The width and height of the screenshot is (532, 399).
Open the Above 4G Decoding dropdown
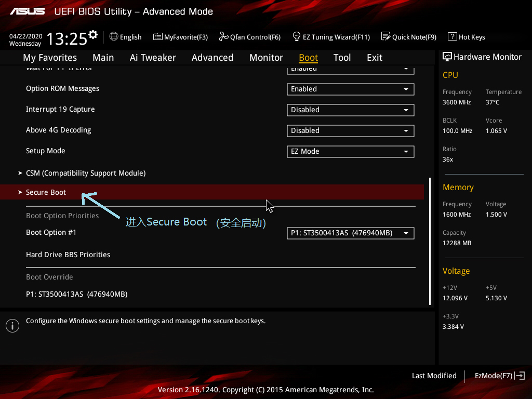tap(351, 130)
